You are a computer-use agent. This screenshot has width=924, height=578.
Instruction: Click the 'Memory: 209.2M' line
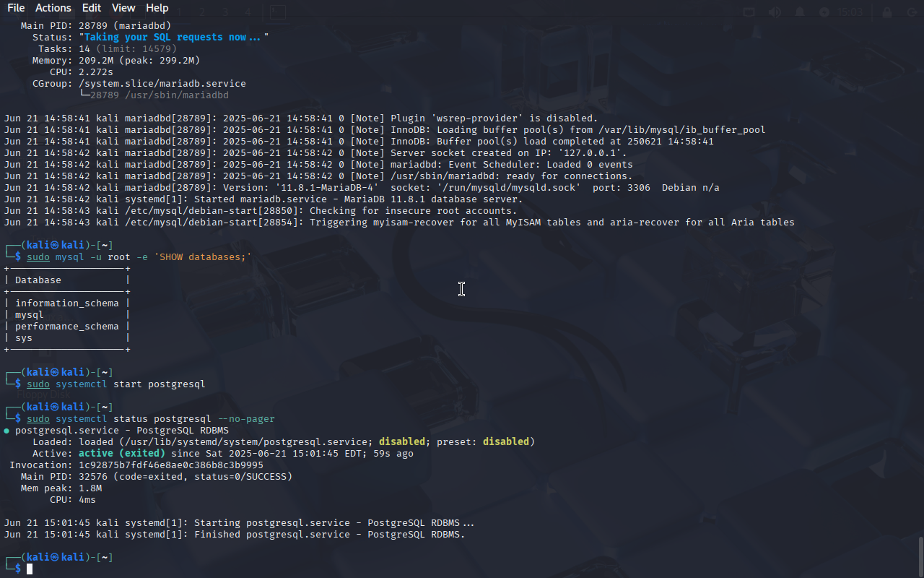click(x=116, y=61)
